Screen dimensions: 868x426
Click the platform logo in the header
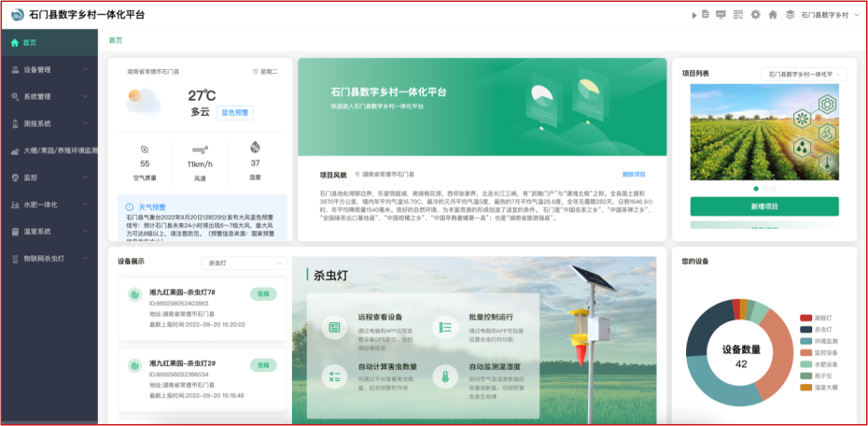18,14
